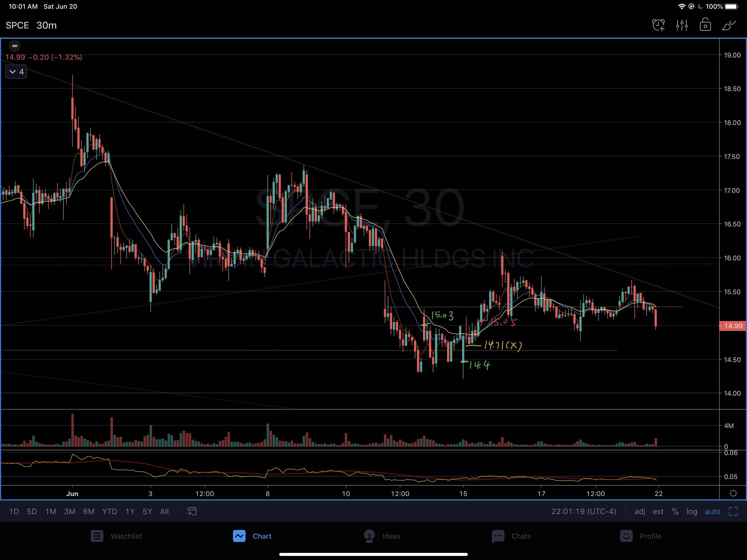This screenshot has width=747, height=560.
Task: Tap the Wi-Fi status icon
Action: [682, 6]
